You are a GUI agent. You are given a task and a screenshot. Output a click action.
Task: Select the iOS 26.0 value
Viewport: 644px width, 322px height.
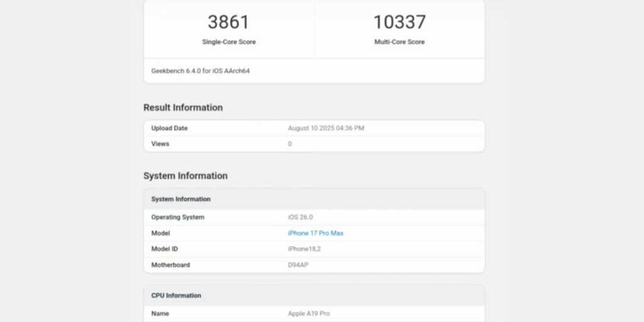(x=300, y=217)
